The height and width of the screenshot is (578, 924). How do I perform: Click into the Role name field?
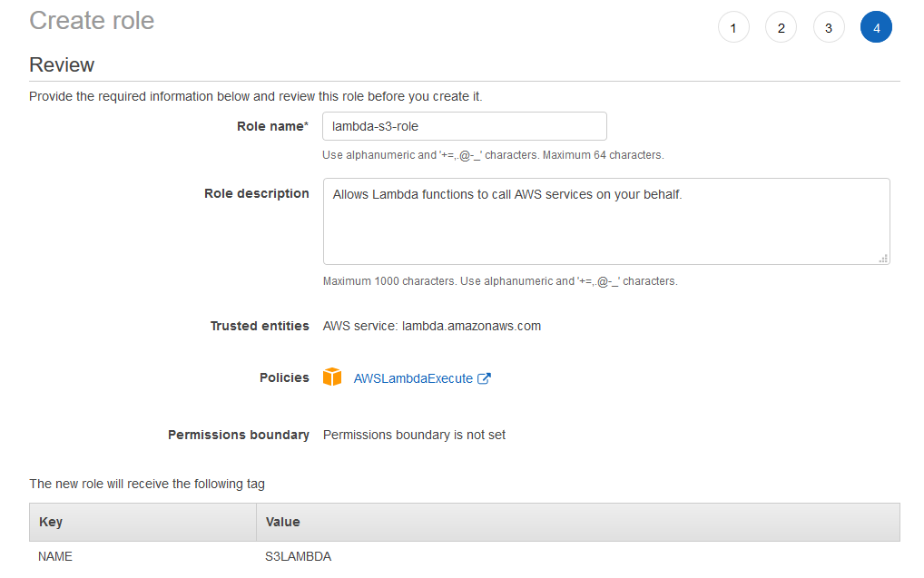tap(465, 126)
